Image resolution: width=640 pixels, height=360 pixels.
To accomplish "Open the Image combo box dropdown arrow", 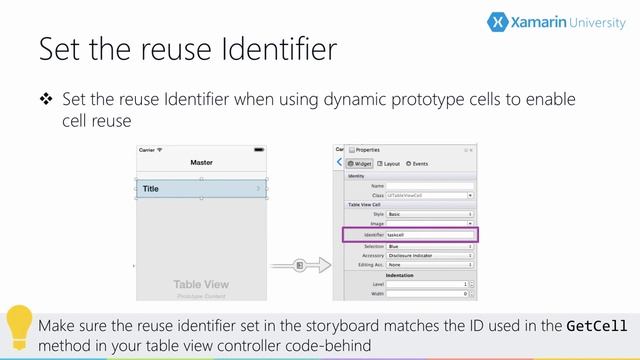I will 470,224.
